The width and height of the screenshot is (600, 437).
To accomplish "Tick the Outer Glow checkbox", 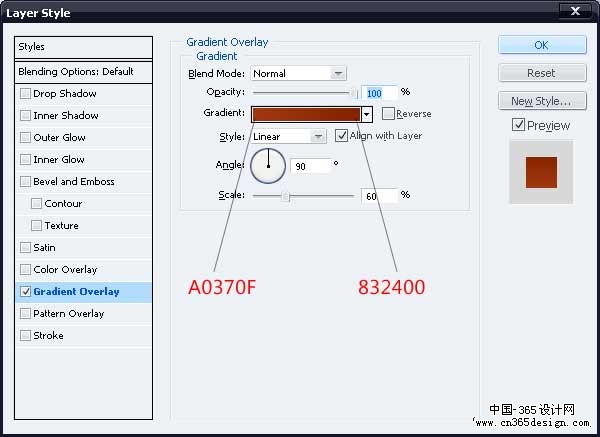I will (25, 137).
